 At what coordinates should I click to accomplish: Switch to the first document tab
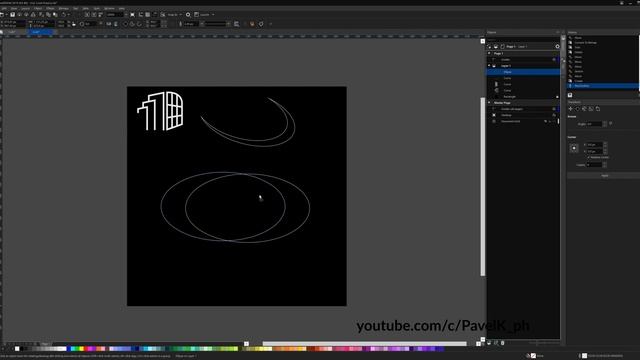point(13,32)
